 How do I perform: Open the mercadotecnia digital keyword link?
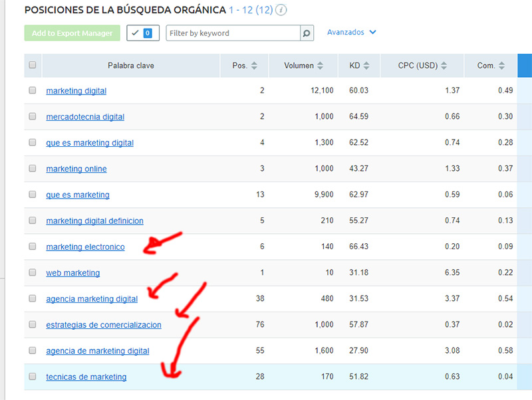point(85,117)
